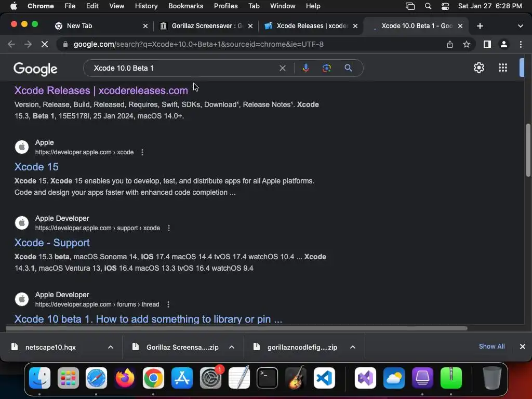532x399 pixels.
Task: Click the voice search microphone icon
Action: click(x=305, y=68)
